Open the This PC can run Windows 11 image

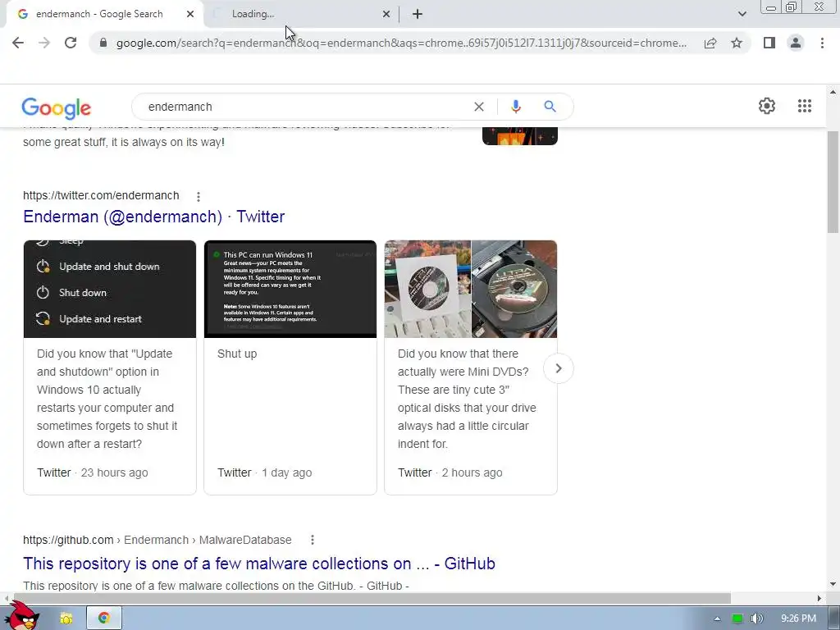point(290,289)
